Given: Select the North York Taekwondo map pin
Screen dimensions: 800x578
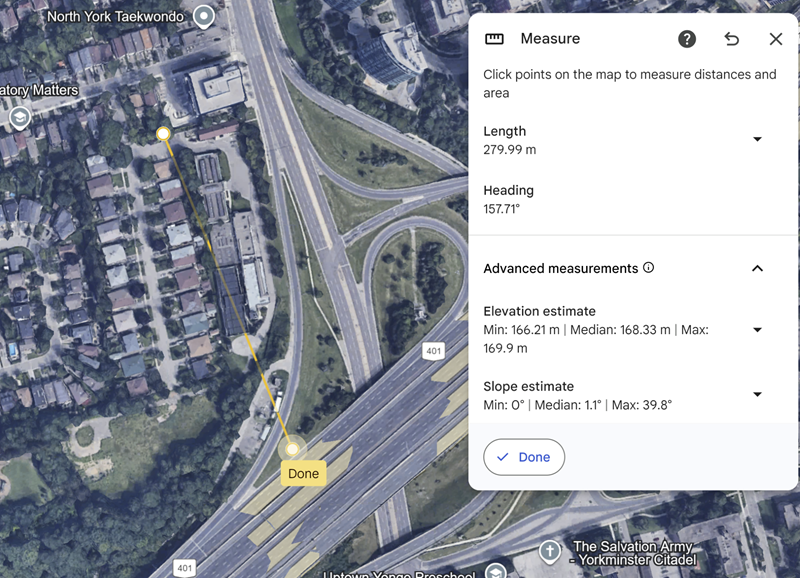Looking at the screenshot, I should tap(204, 16).
